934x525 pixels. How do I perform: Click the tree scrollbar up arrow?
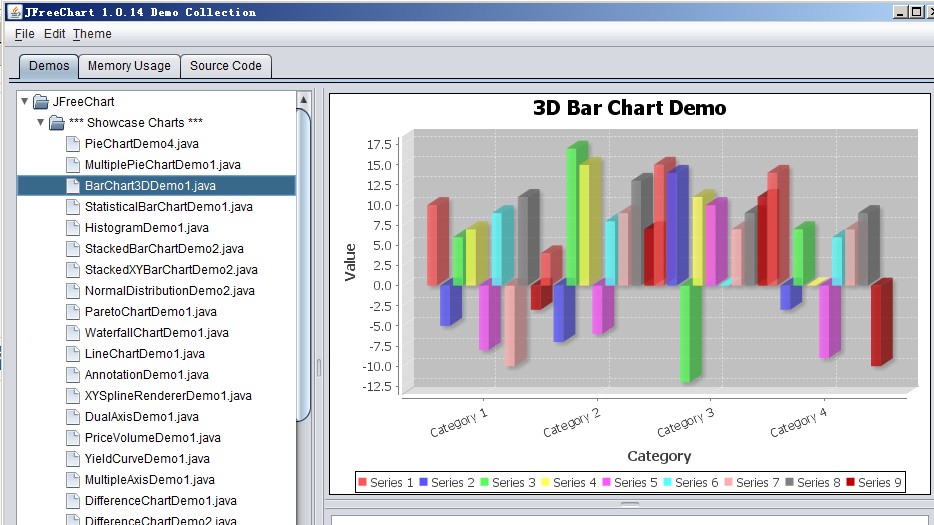[x=303, y=100]
